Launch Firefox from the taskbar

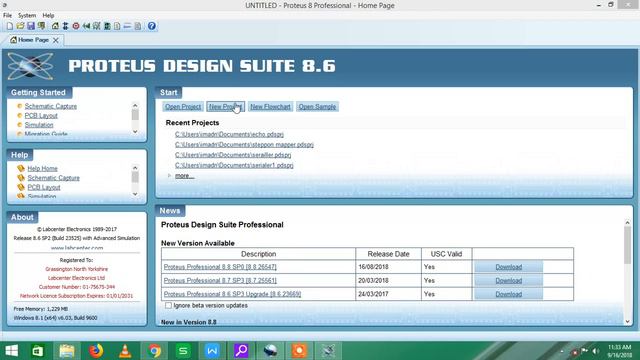click(x=96, y=351)
